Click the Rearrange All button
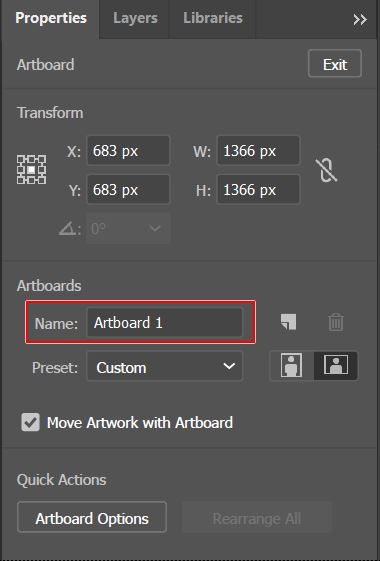The height and width of the screenshot is (561, 380). click(257, 518)
